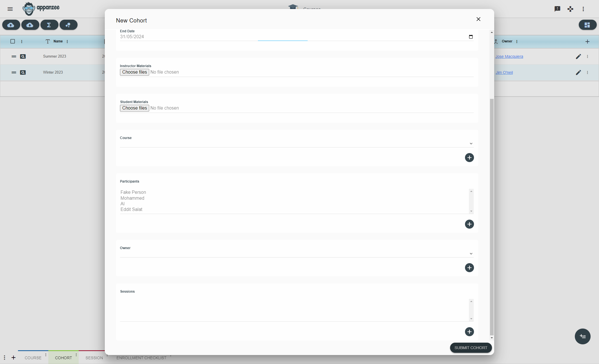Open the End Date calendar picker
The height and width of the screenshot is (364, 599).
point(471,37)
